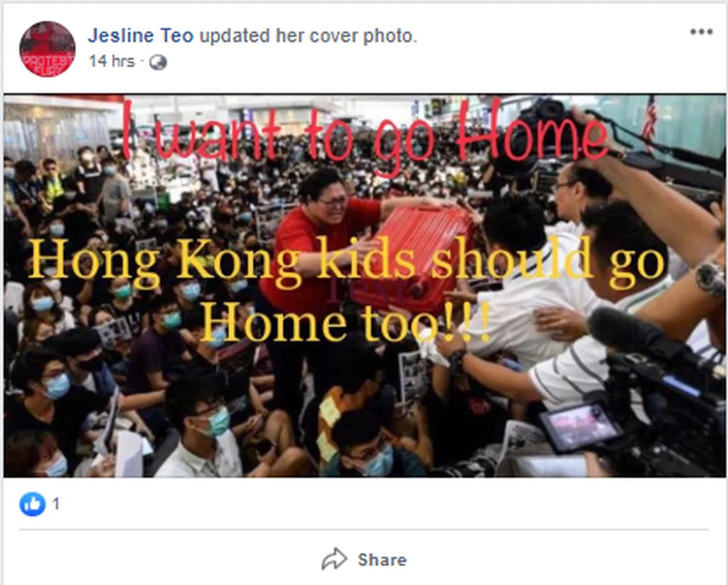Click the Share arrow icon

(x=334, y=559)
